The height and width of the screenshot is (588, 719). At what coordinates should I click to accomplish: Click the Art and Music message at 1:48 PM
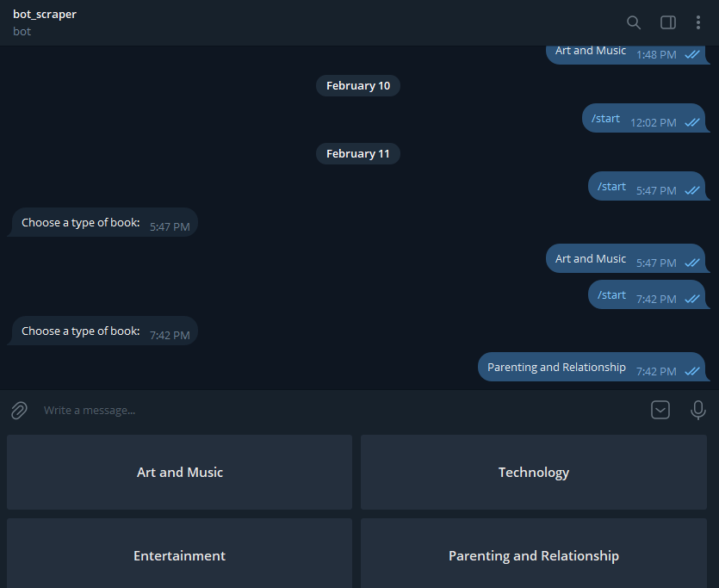590,50
